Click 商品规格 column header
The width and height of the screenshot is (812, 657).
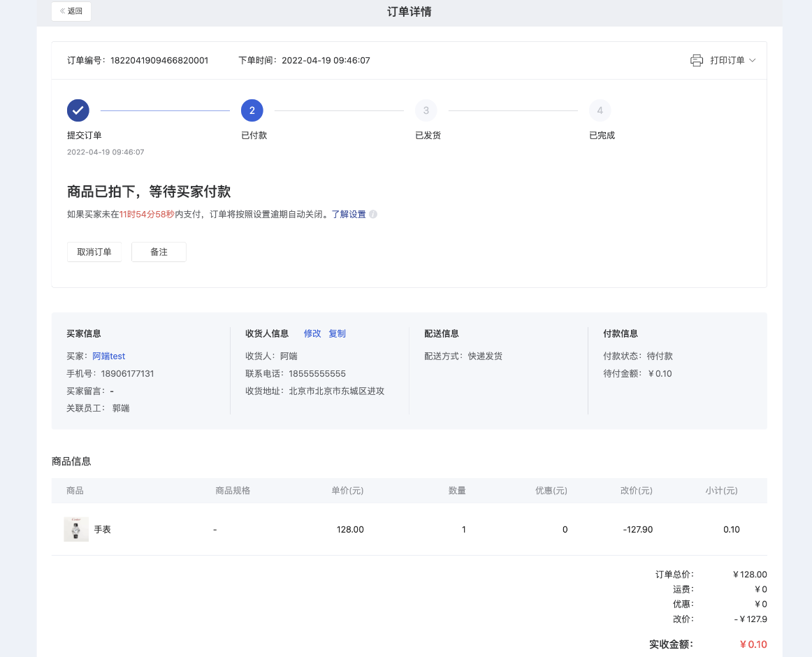tap(233, 491)
